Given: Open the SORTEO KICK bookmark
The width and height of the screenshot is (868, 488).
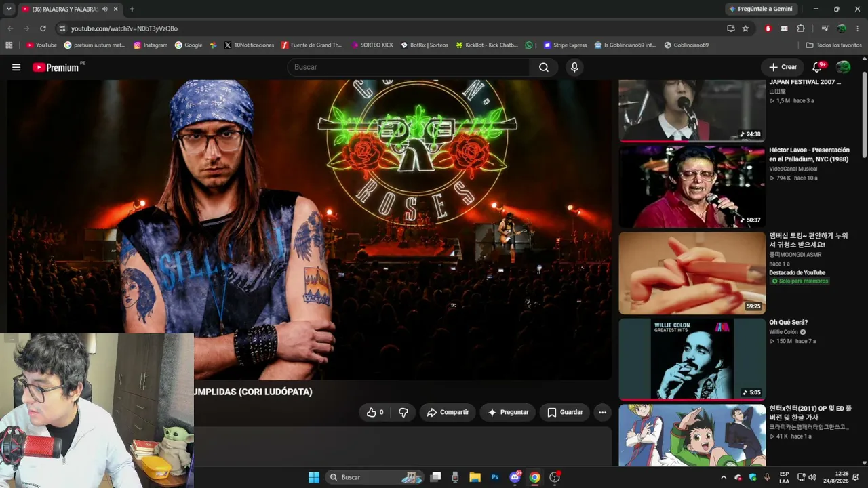Looking at the screenshot, I should pyautogui.click(x=372, y=45).
